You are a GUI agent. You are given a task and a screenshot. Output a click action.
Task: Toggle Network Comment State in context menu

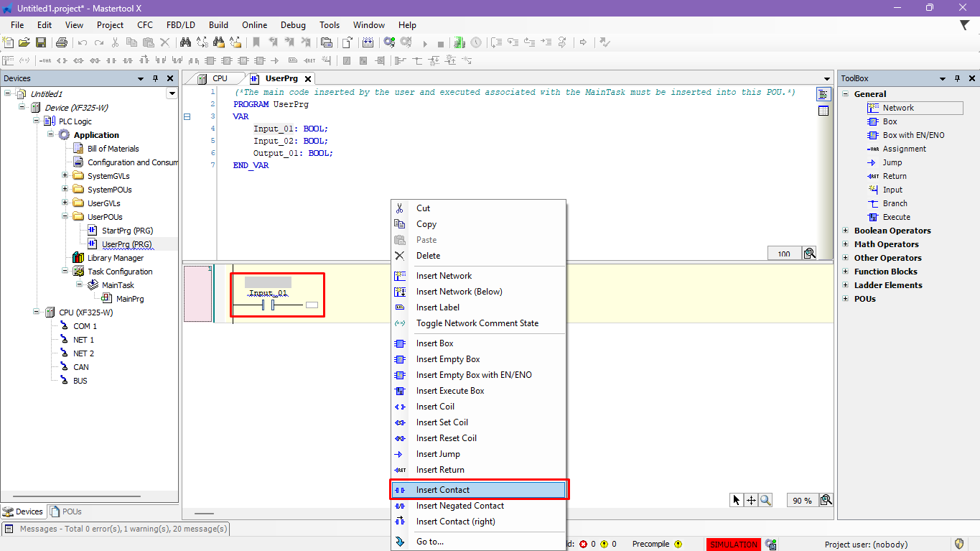point(477,323)
